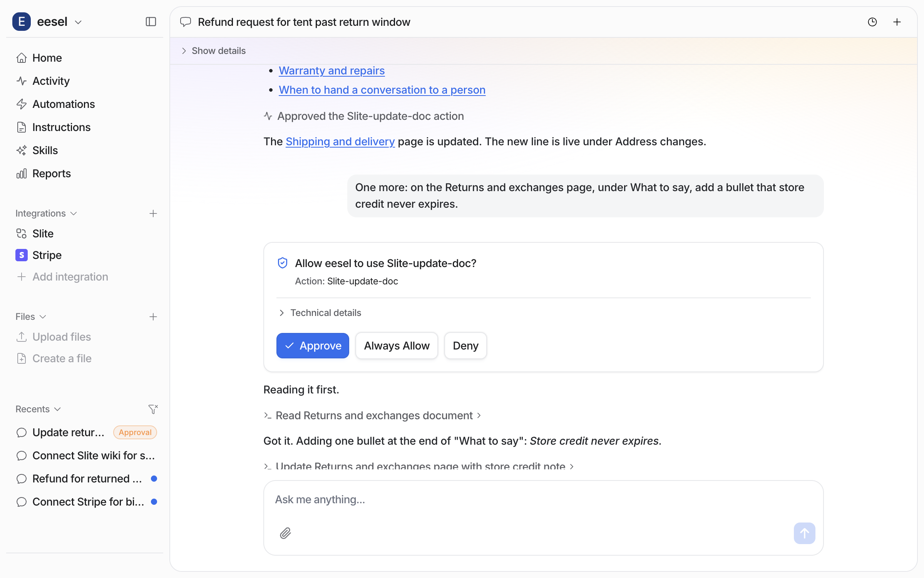The width and height of the screenshot is (924, 578).
Task: Click plus icon next to Files
Action: click(x=153, y=316)
